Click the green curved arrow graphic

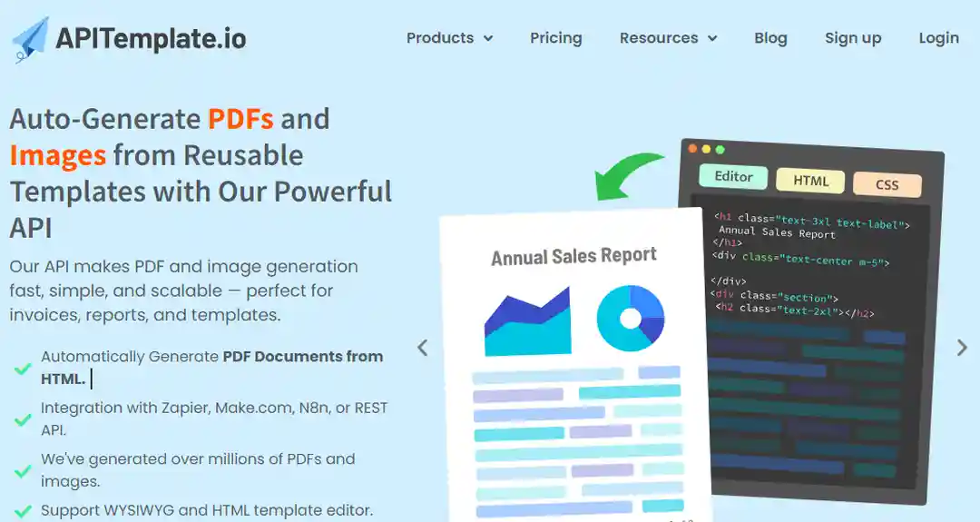(628, 177)
